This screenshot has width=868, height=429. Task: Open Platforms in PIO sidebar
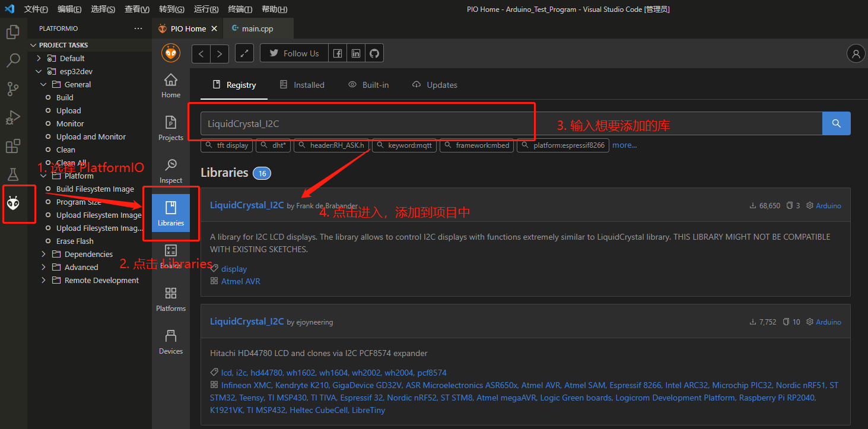[x=171, y=299]
